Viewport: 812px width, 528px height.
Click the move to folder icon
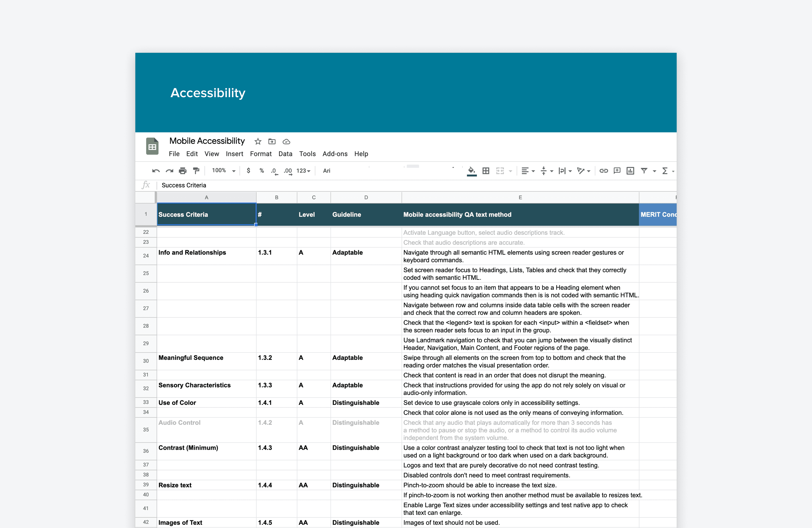tap(272, 141)
